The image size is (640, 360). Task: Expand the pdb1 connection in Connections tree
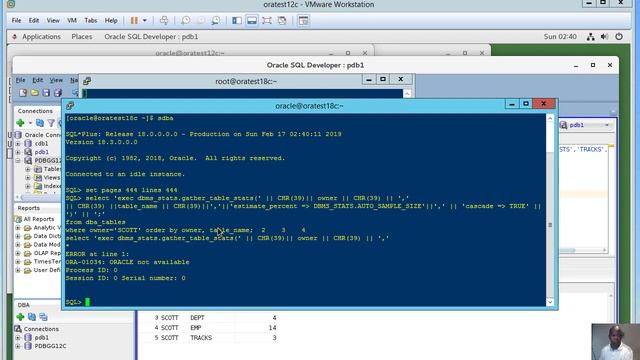18,152
